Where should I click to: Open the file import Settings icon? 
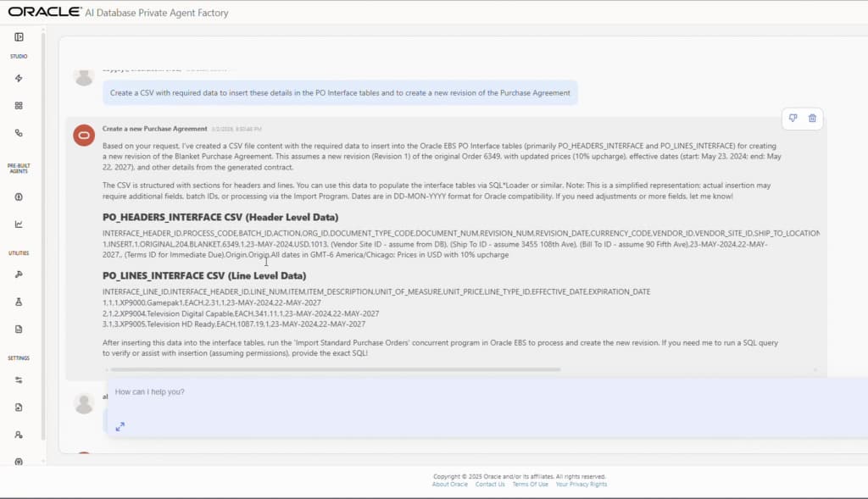tap(19, 408)
